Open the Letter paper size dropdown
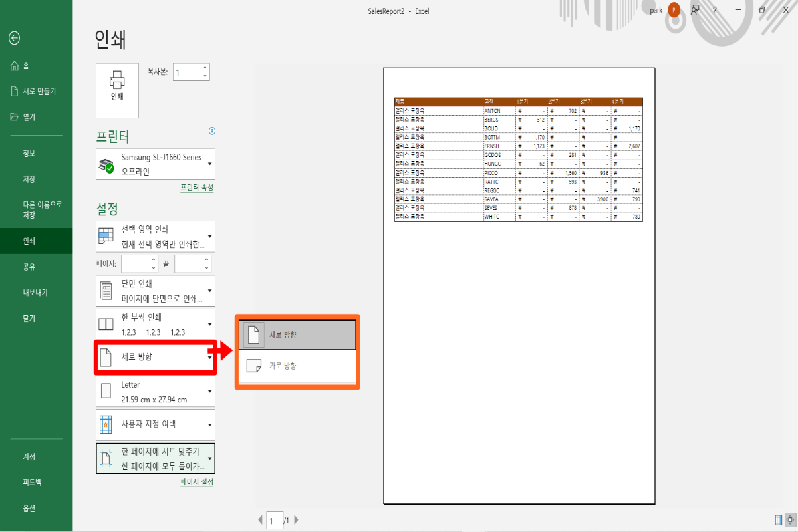Screen dimensions: 798x532 pos(156,392)
